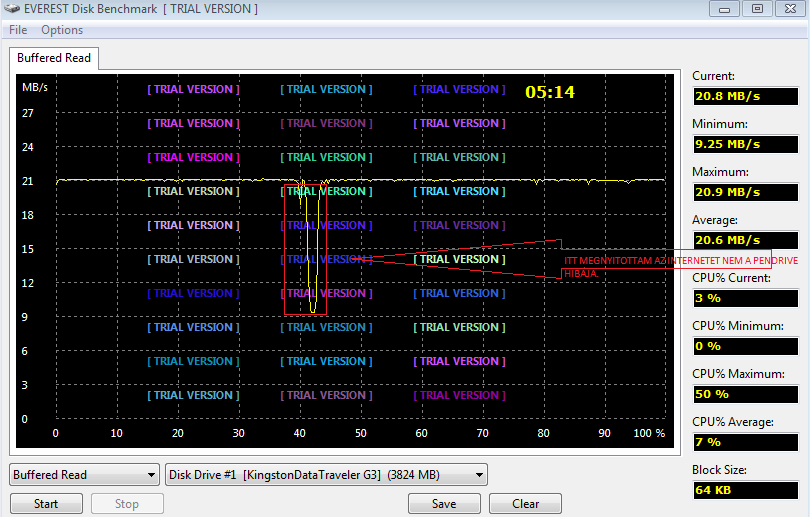Image resolution: width=812 pixels, height=517 pixels.
Task: Click the Average value 20.6 MB/s
Action: coord(746,240)
